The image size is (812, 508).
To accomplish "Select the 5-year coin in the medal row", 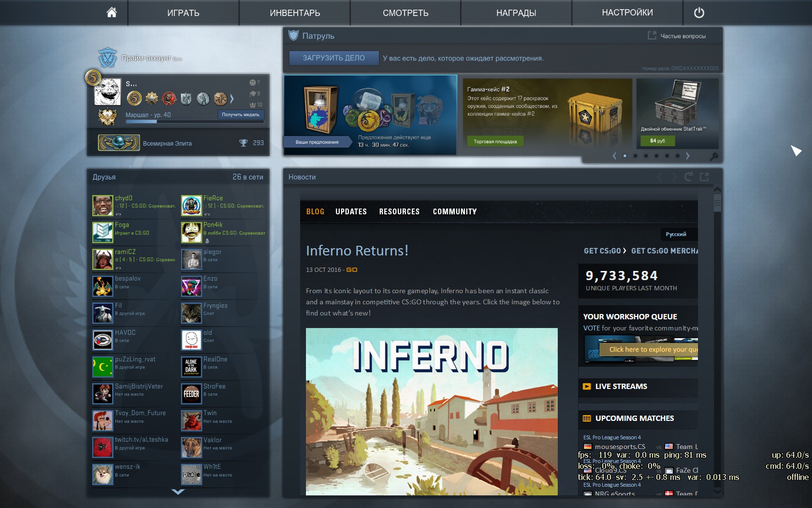I will [x=134, y=99].
